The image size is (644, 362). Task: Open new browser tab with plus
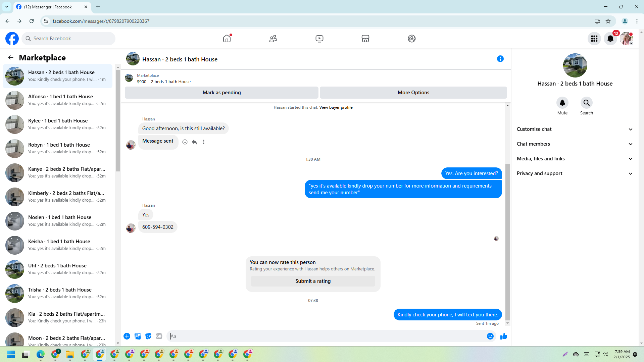[98, 7]
